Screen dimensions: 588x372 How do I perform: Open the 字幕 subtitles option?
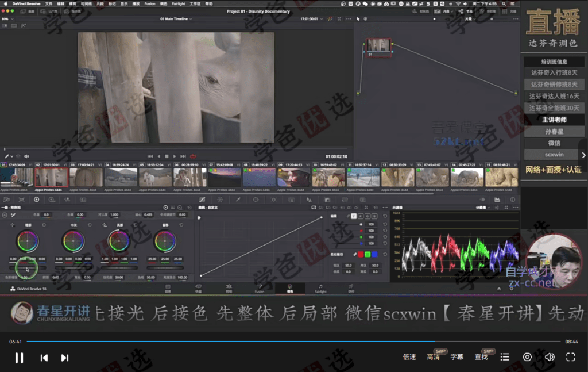tap(457, 357)
